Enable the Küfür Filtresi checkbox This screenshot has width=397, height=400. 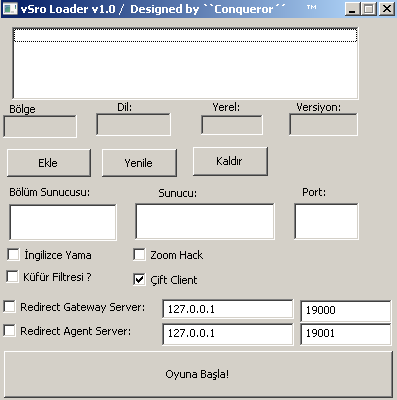[x=12, y=276]
